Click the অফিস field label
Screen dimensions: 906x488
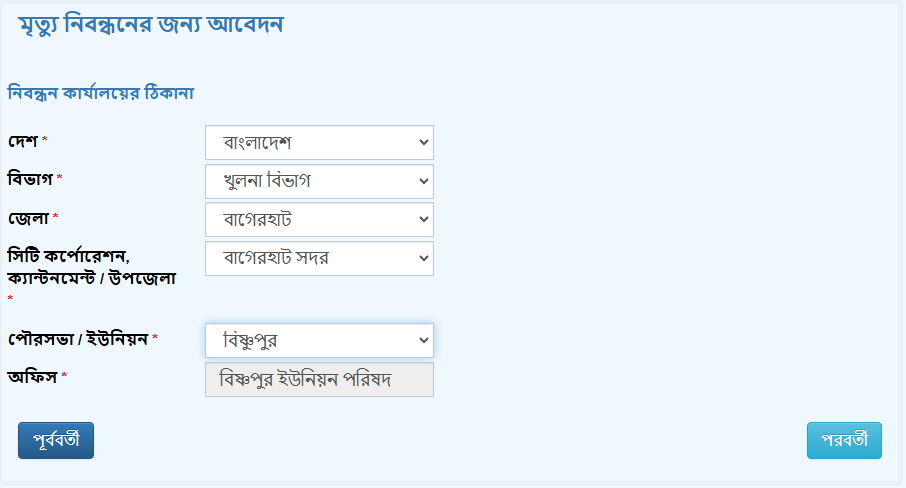32,377
